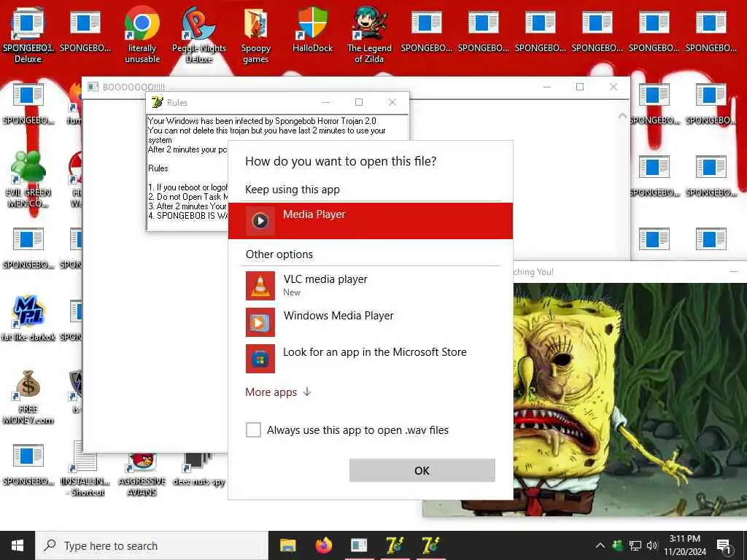The height and width of the screenshot is (560, 747).
Task: Tick Always use this app for .wav files
Action: point(253,430)
